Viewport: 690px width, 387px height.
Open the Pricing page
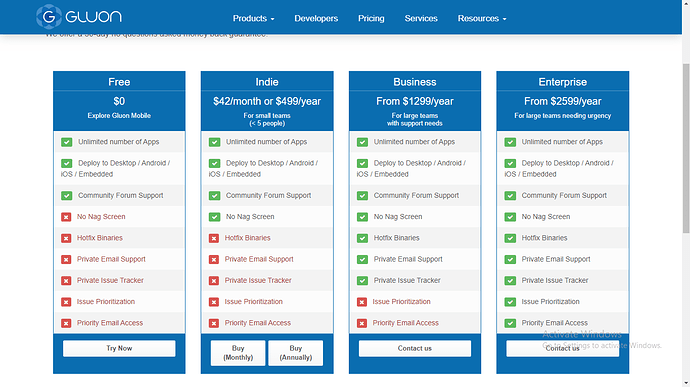coord(371,18)
